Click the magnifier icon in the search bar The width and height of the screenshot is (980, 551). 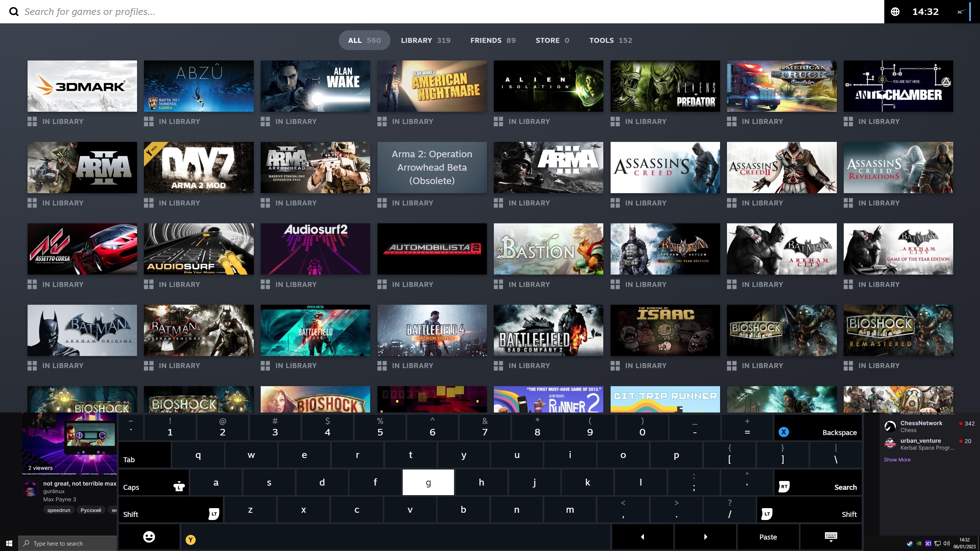tap(14, 11)
